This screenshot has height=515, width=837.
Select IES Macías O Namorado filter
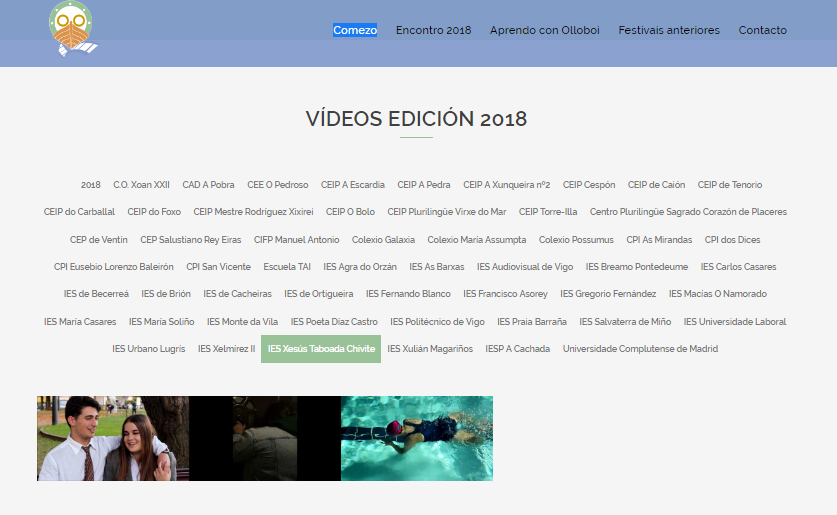coord(717,294)
